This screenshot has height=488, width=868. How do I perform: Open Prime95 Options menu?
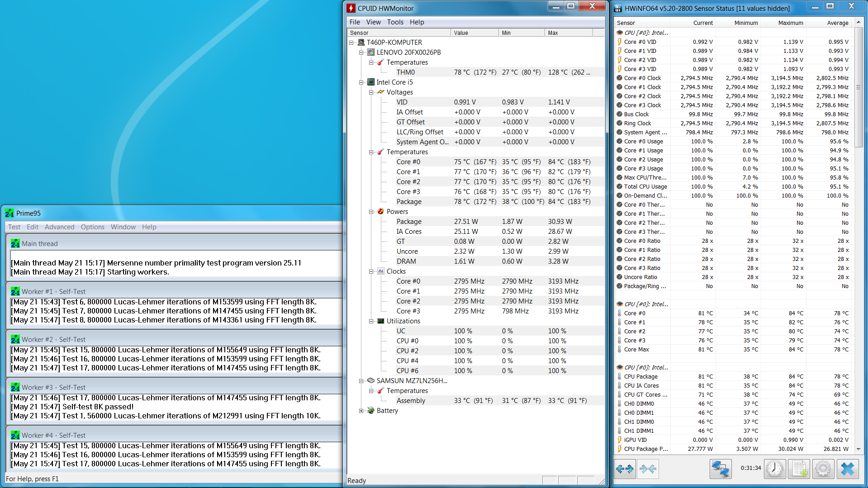(x=93, y=227)
